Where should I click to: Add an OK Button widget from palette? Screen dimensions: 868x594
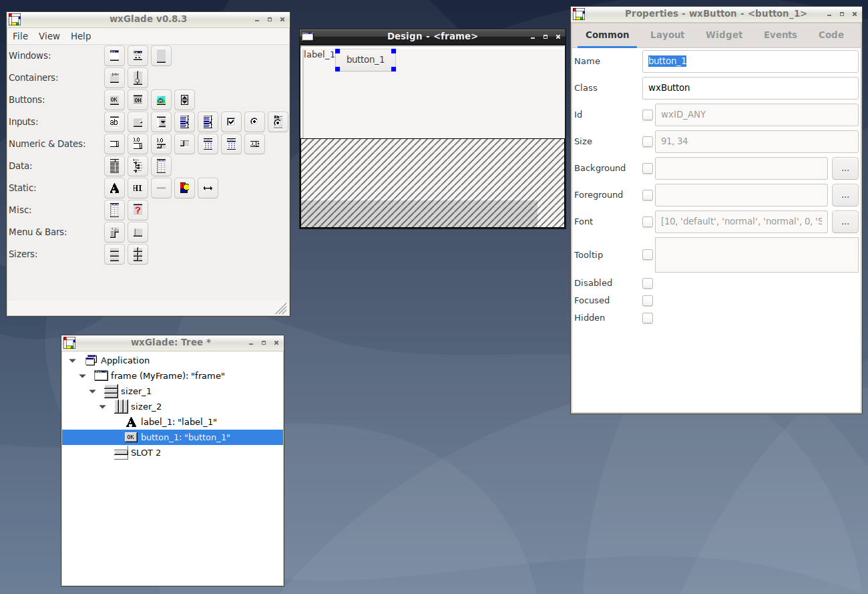point(115,100)
